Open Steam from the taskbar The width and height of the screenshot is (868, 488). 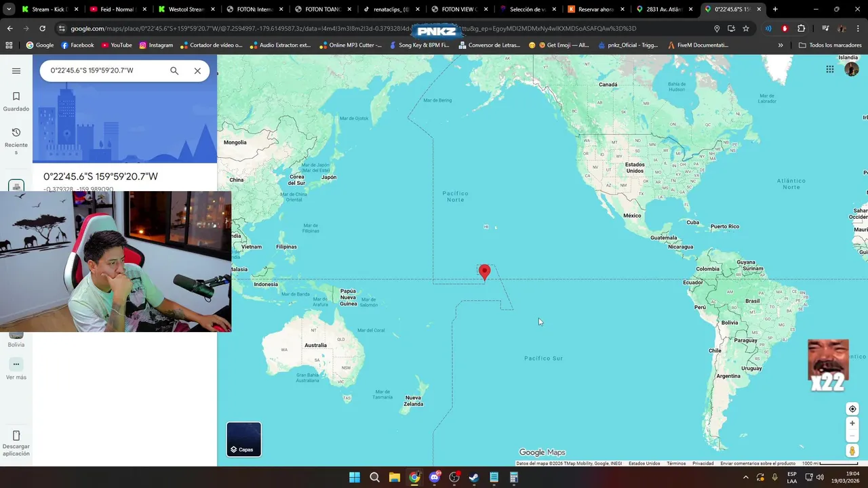click(x=474, y=477)
